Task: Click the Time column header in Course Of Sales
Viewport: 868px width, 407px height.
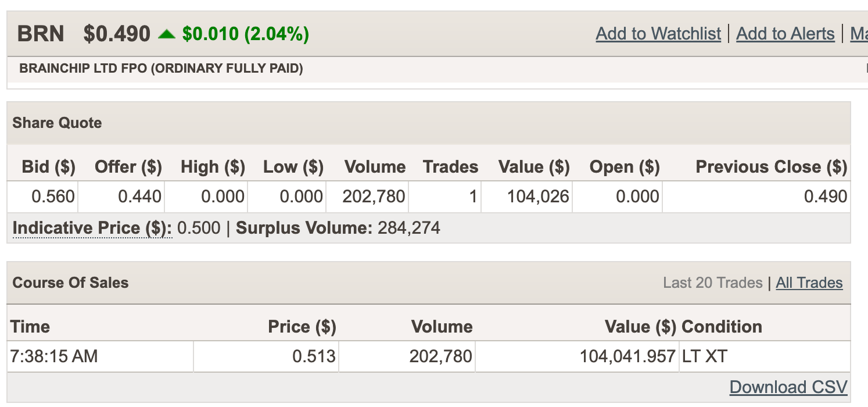Action: 30,327
